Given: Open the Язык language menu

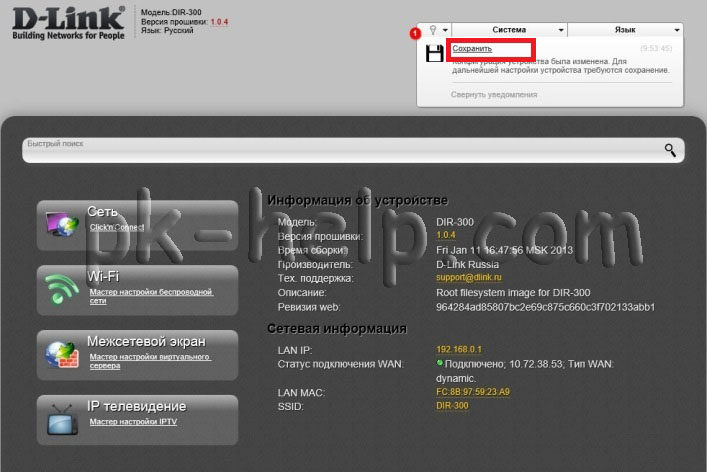Looking at the screenshot, I should coord(625,30).
